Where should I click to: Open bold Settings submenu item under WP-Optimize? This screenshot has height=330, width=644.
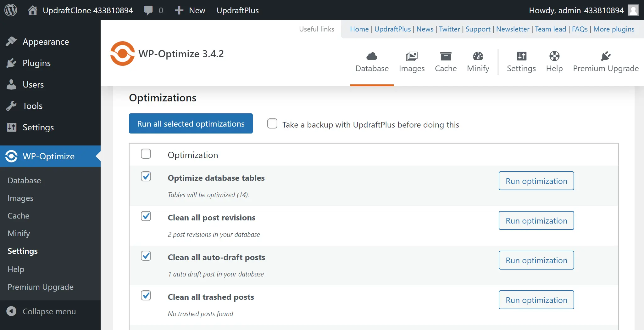click(23, 251)
